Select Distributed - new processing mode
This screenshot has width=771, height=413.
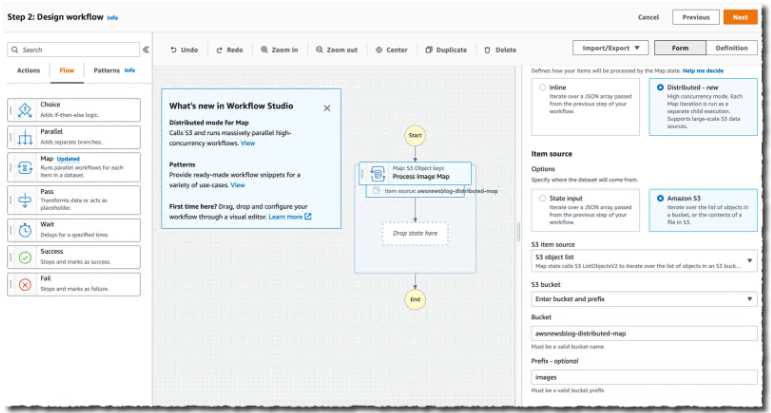tap(660, 88)
